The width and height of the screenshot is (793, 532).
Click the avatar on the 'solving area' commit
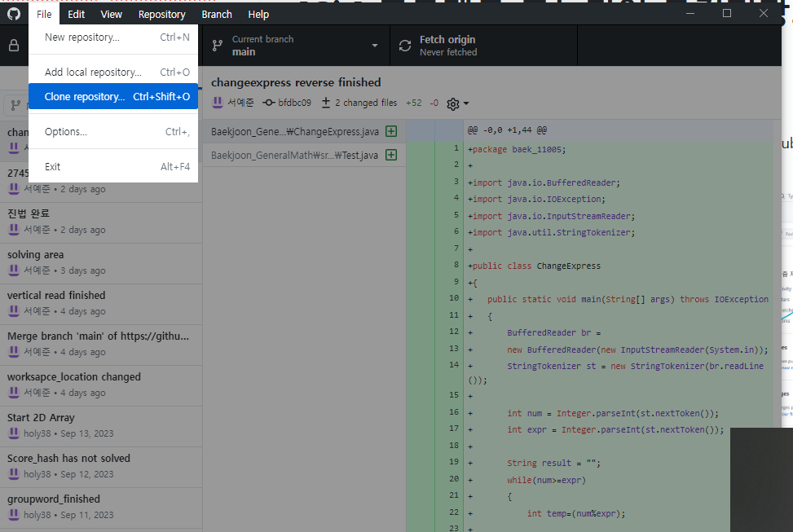[x=14, y=270]
